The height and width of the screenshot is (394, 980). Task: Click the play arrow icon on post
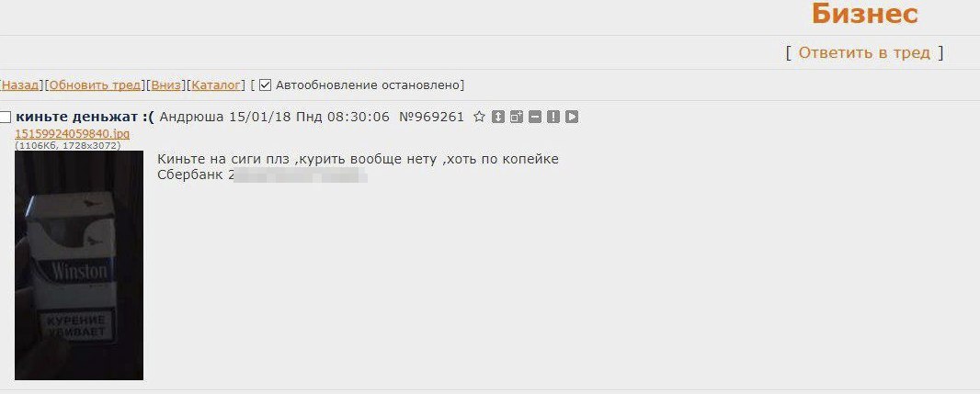(x=572, y=117)
